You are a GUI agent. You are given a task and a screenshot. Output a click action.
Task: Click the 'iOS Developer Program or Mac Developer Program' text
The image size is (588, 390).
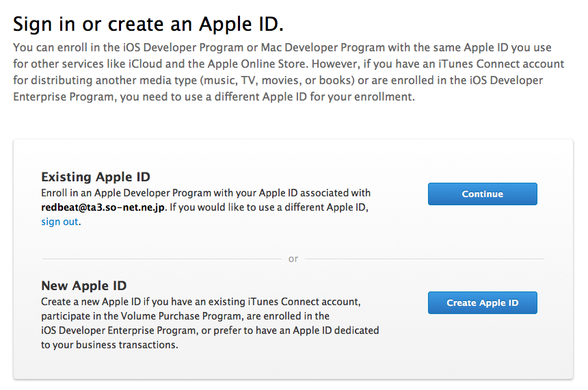(254, 48)
